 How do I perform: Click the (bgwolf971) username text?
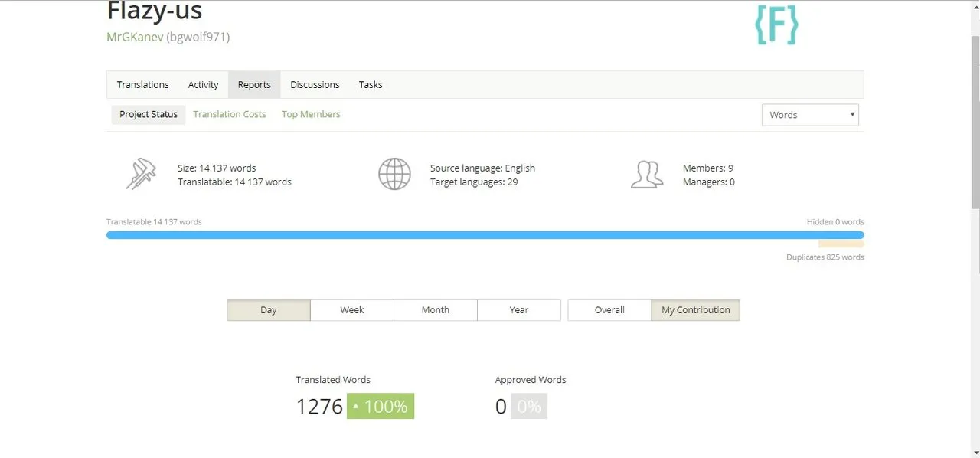tap(198, 37)
